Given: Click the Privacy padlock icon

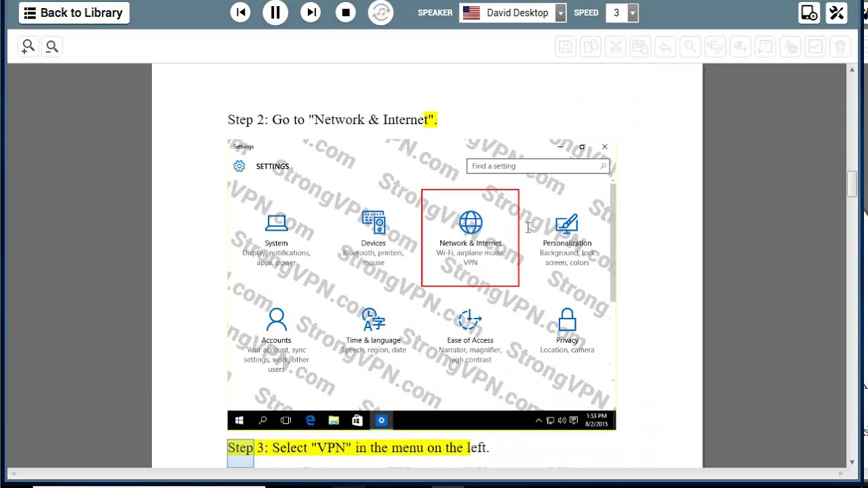Looking at the screenshot, I should [x=567, y=320].
